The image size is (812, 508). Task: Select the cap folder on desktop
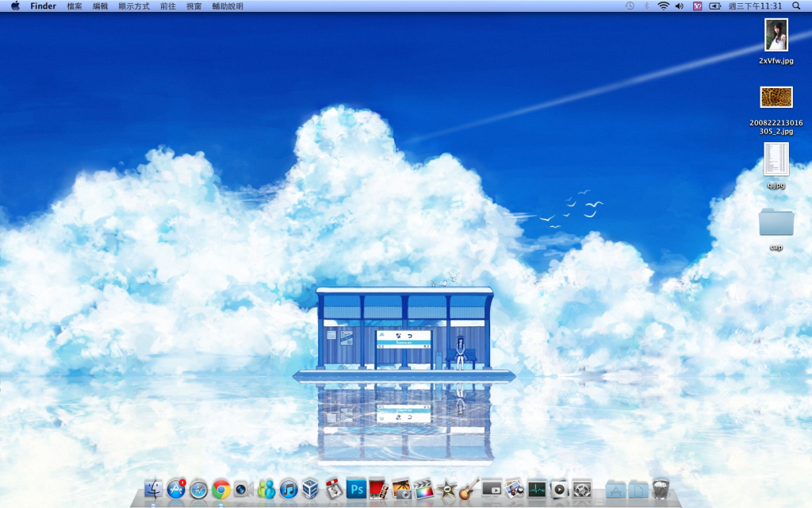(x=776, y=223)
